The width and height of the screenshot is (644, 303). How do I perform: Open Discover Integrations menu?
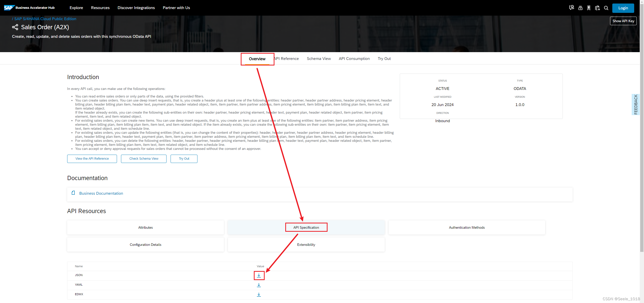pyautogui.click(x=136, y=8)
